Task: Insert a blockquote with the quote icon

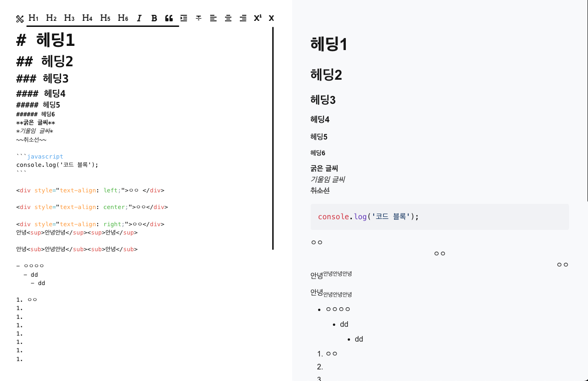Action: [x=169, y=18]
